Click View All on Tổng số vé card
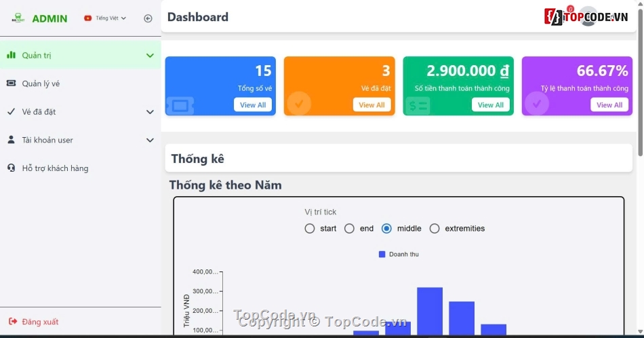Screen dimensions: 644x338 pos(253,105)
